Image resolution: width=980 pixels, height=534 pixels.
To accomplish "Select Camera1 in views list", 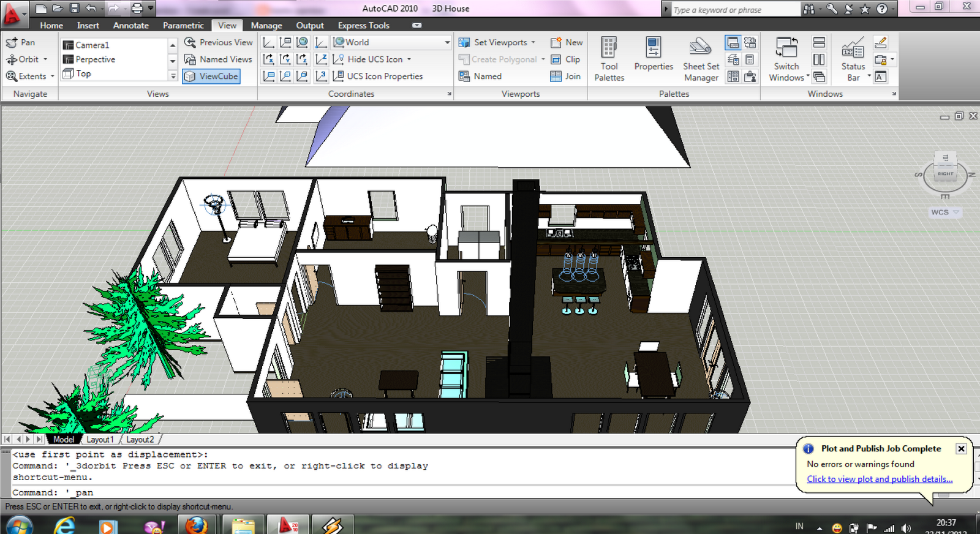I will tap(114, 45).
